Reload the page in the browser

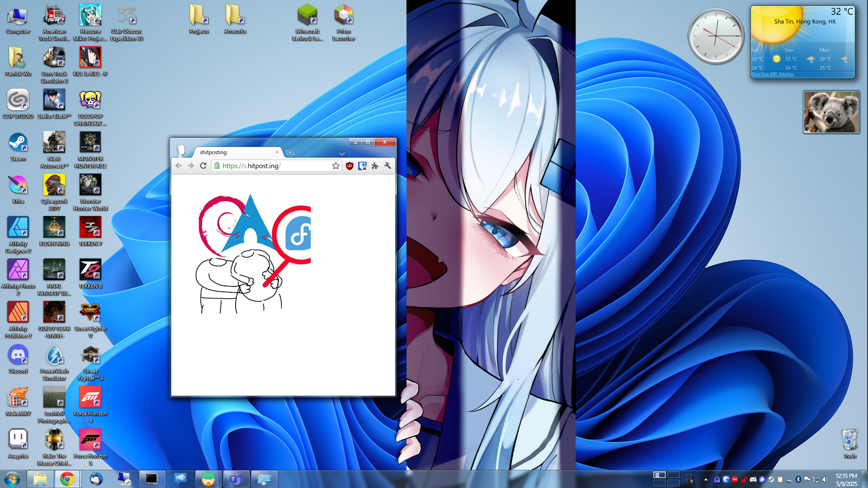203,166
